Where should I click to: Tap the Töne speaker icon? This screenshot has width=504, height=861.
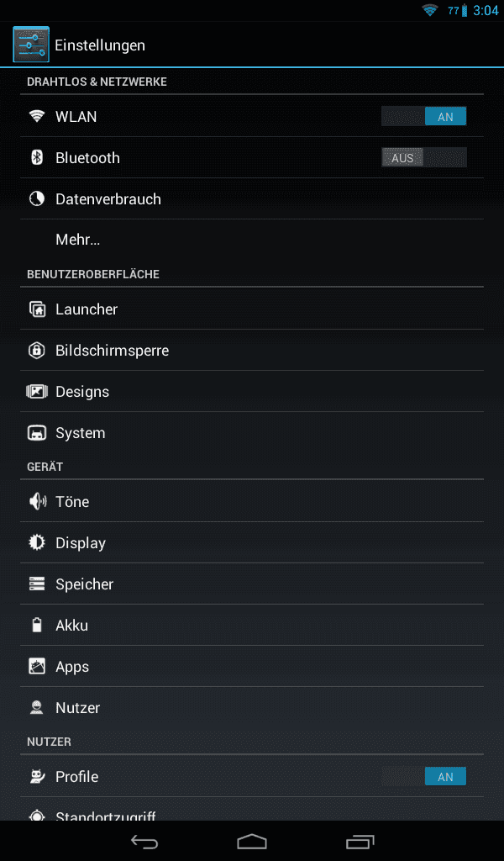tap(37, 501)
